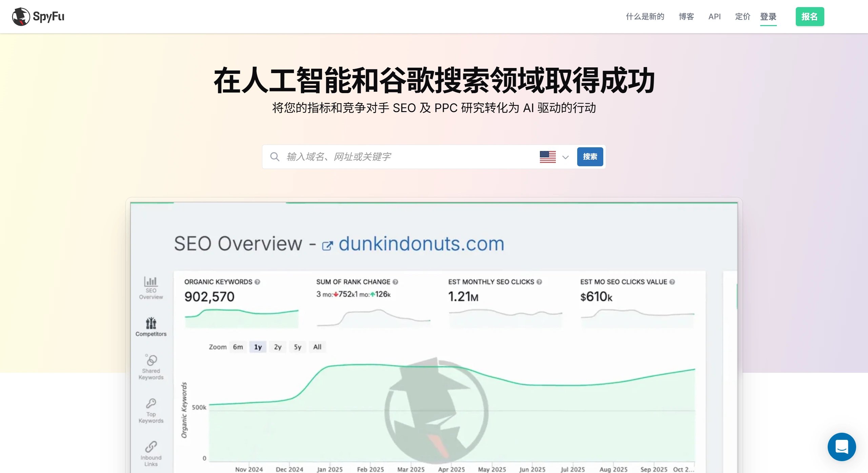Viewport: 868px width, 473px height.
Task: Focus the domain or keyword input field
Action: pos(407,157)
